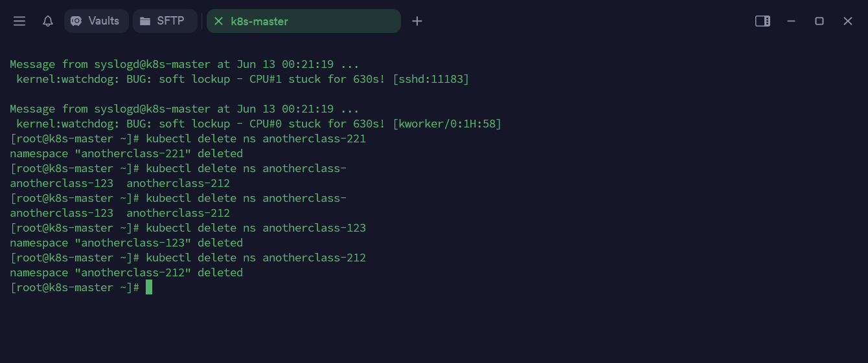Open the notifications bell
The width and height of the screenshot is (868, 363).
(48, 21)
